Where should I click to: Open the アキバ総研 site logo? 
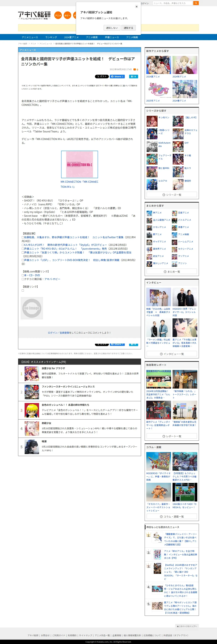pyautogui.click(x=34, y=16)
